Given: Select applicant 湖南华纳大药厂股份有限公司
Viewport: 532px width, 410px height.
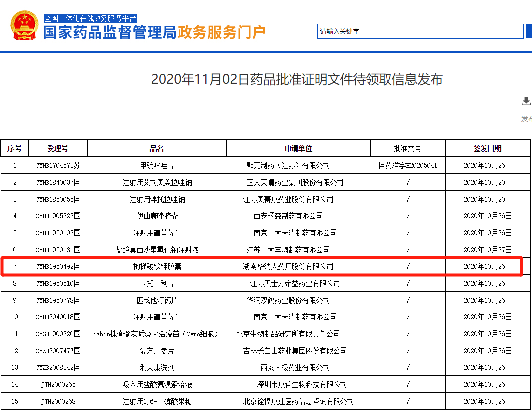Looking at the screenshot, I should coord(288,267).
